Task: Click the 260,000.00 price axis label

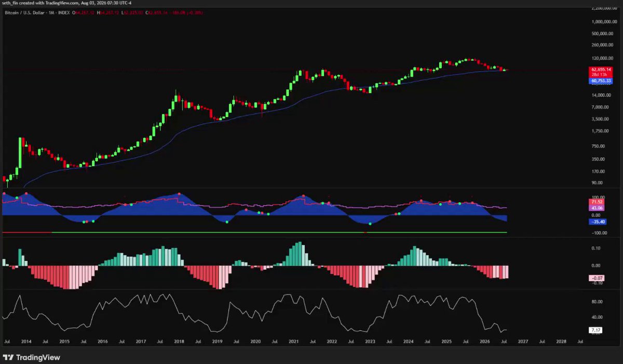Action: coord(603,46)
